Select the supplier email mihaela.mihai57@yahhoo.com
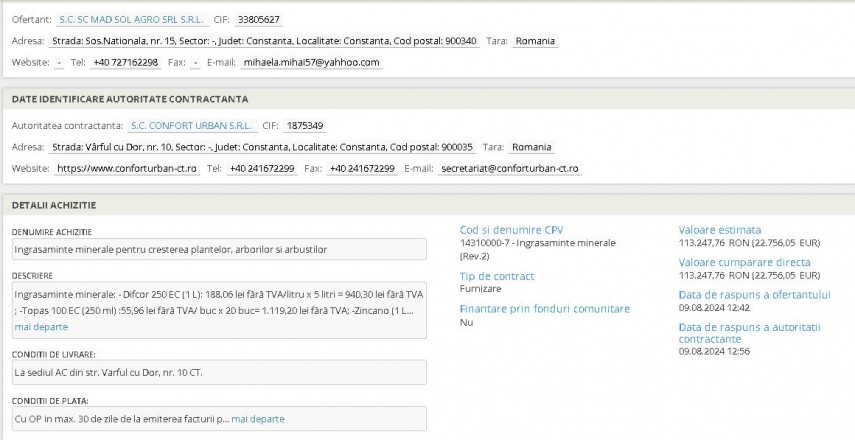The width and height of the screenshot is (855, 440). pos(311,62)
